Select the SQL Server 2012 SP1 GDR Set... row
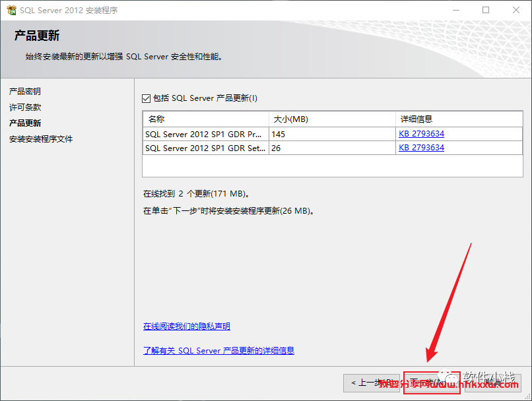 coord(333,148)
